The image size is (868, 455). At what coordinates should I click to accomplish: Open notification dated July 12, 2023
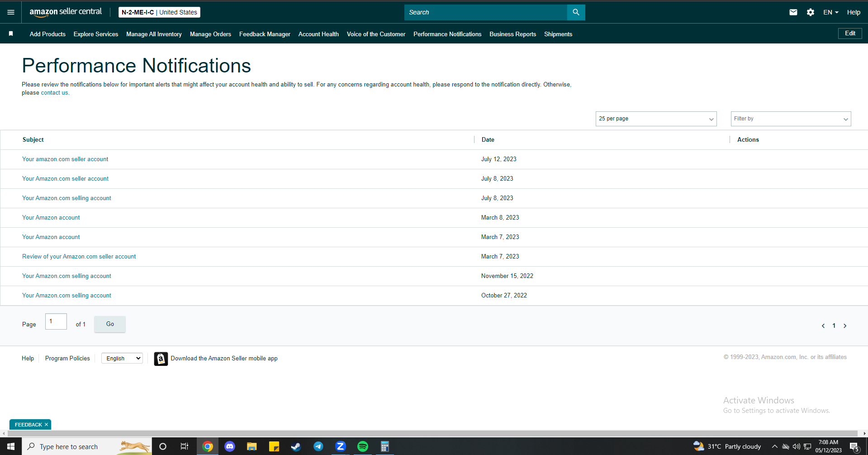65,159
